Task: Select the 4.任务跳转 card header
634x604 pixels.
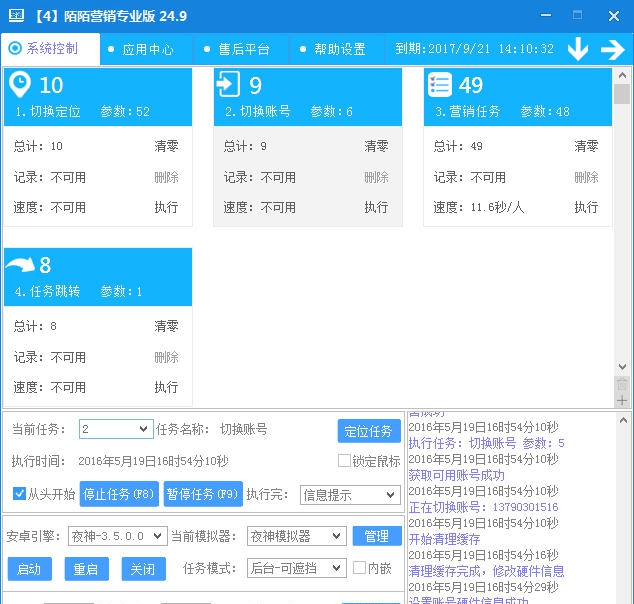Action: tap(98, 277)
